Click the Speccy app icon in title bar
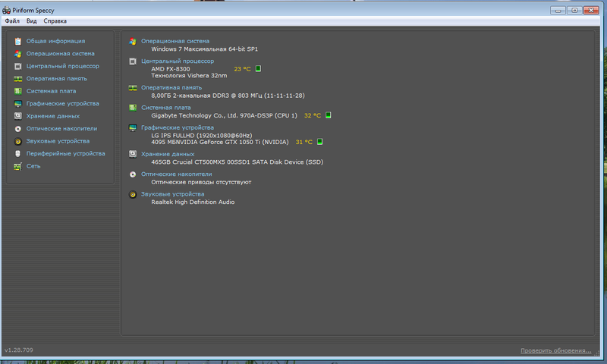Viewport: 607px width, 364px height. coord(6,10)
